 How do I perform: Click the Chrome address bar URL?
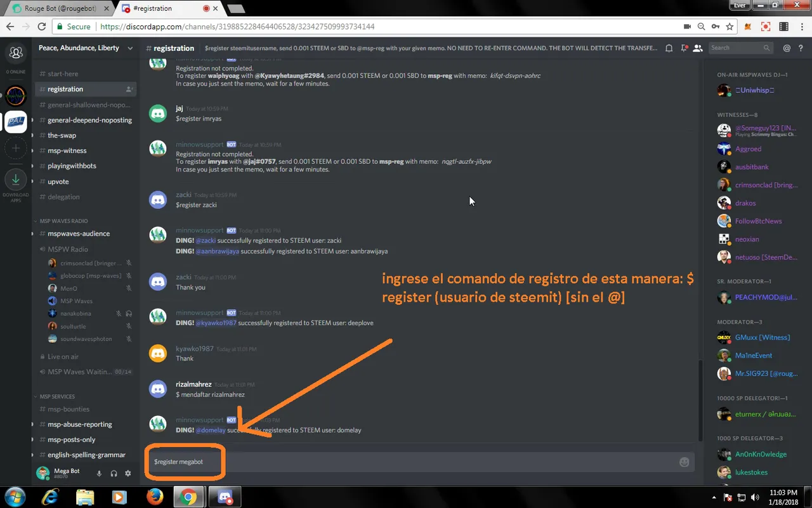[x=237, y=27]
